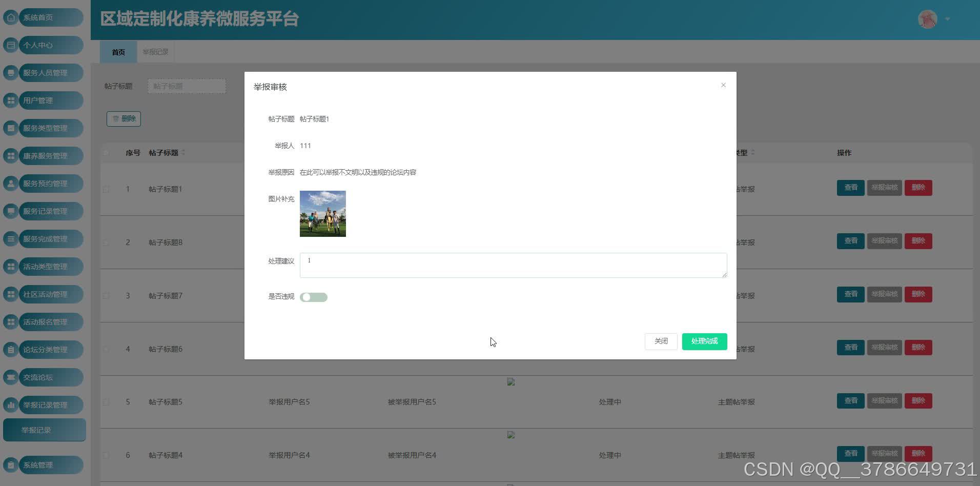Click the ticket icon beside 交流论坛
Viewport: 980px width, 486px height.
[11, 377]
